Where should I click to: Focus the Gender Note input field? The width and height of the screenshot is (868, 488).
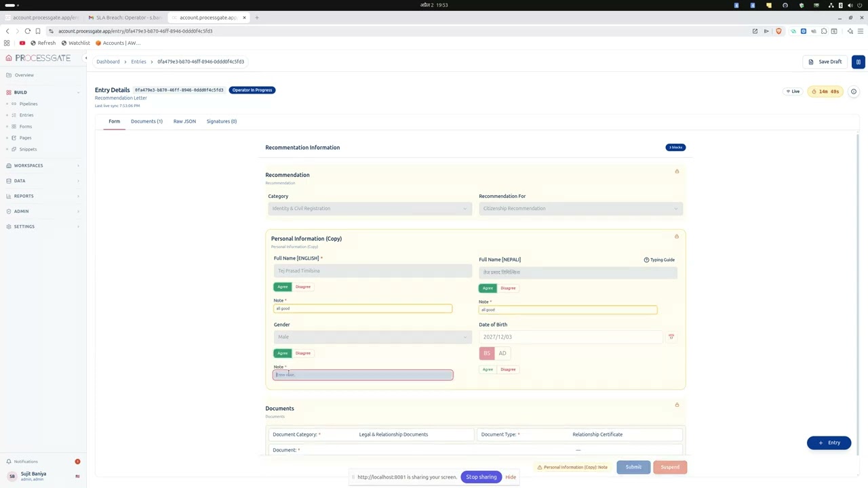(x=363, y=375)
